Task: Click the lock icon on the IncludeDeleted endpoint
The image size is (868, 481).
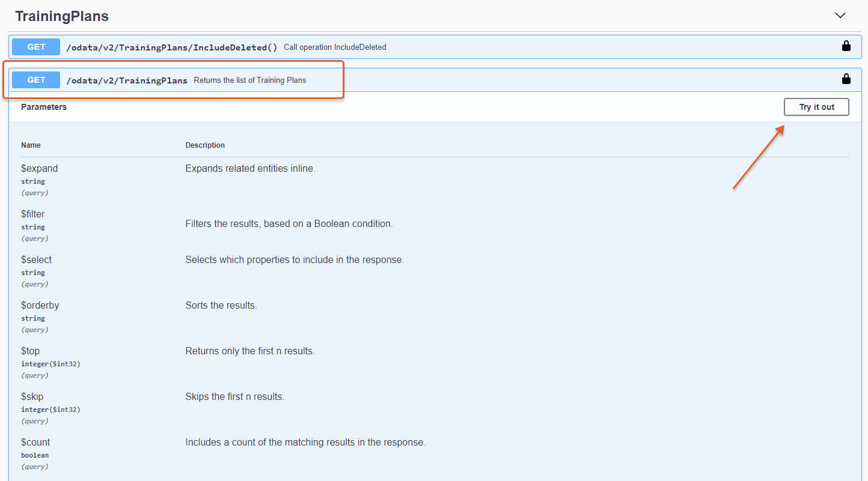Action: (846, 46)
